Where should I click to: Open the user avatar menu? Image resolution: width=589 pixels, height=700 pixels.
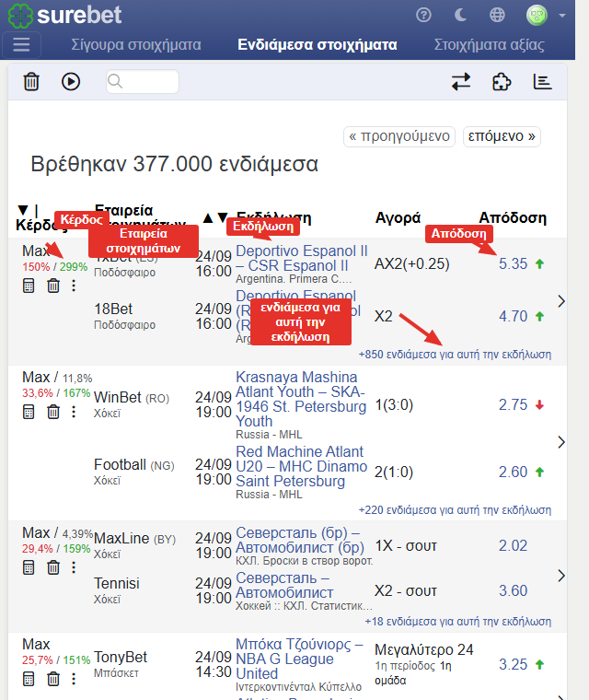(x=537, y=15)
